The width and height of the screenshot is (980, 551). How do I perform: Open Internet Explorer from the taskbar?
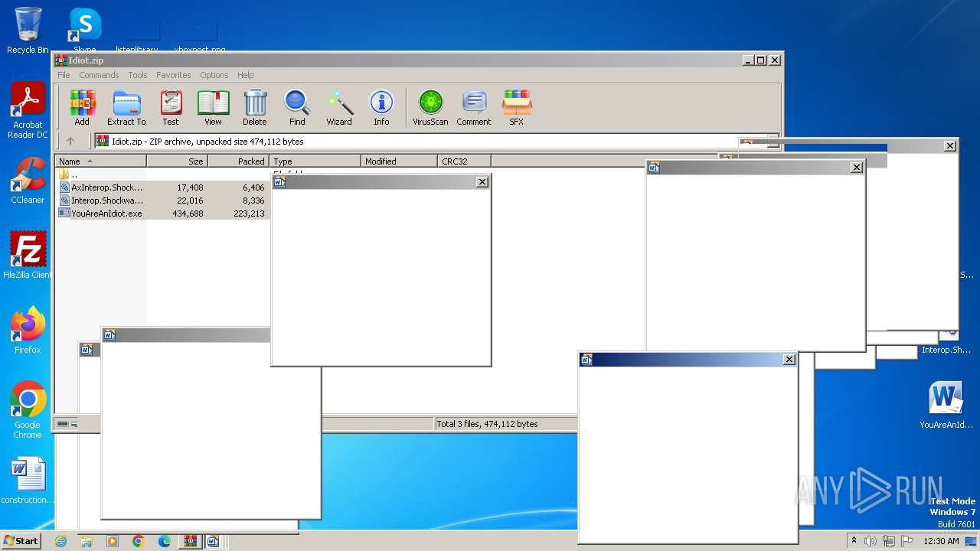click(60, 541)
